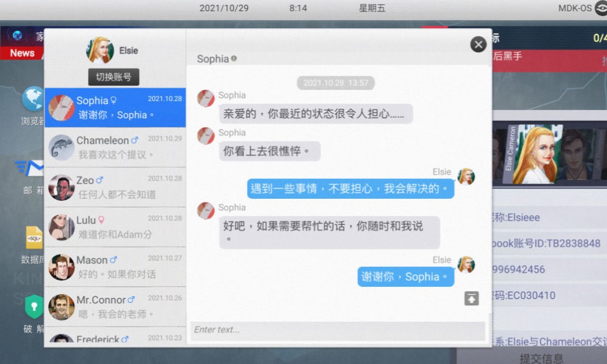Open the Lulu conversation
The image size is (607, 364).
pyautogui.click(x=115, y=227)
